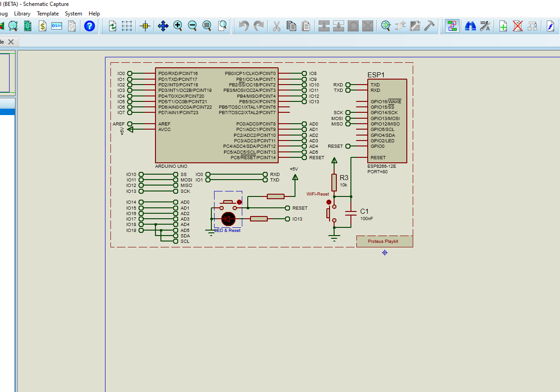Click the red LED component in the schematic
The image size is (560, 392).
click(227, 219)
